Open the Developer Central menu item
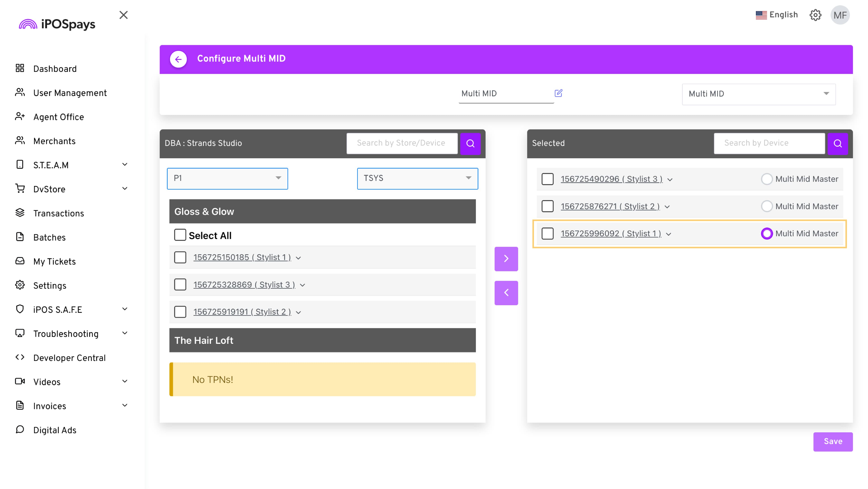Viewport: 868px width, 489px height. pyautogui.click(x=69, y=358)
